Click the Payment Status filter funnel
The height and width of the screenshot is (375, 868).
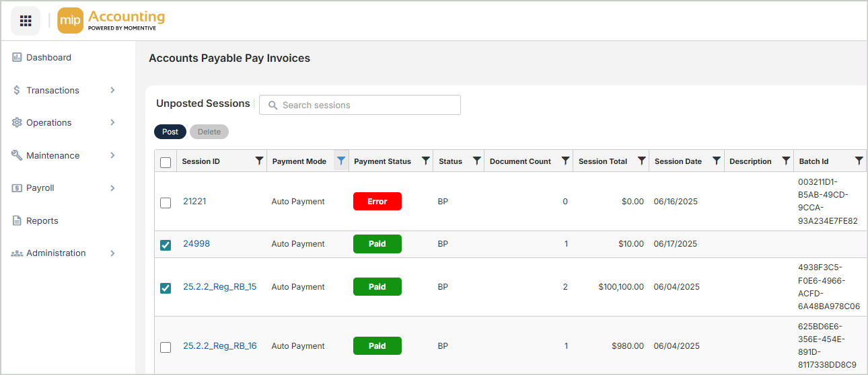click(425, 161)
